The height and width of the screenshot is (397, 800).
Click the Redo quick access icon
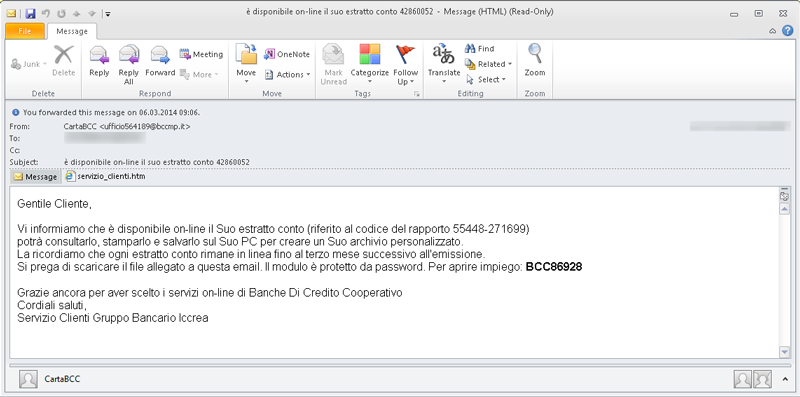(x=62, y=13)
